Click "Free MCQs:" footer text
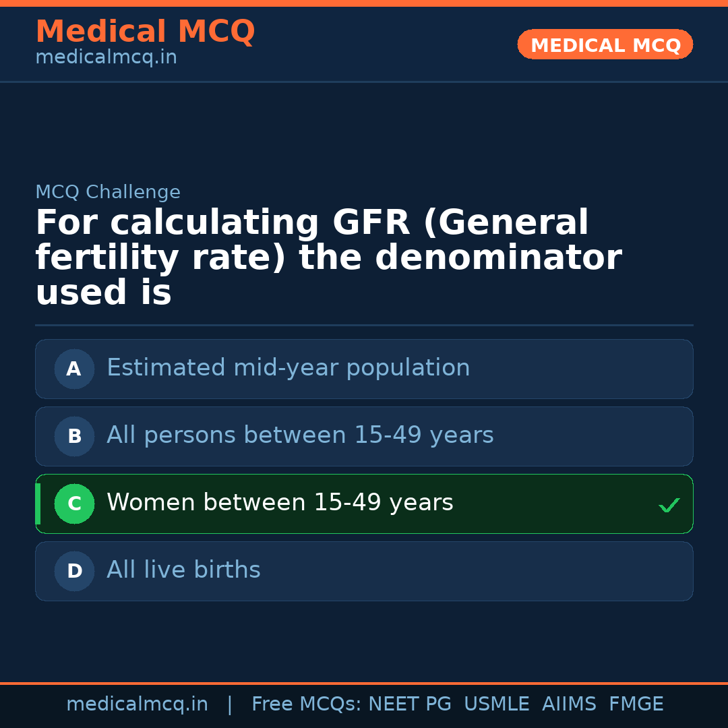 pos(307,704)
